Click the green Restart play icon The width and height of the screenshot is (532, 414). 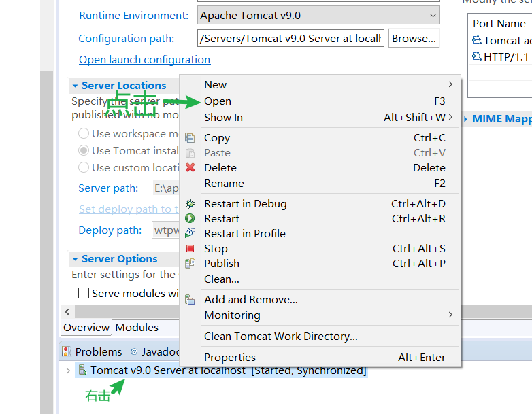coord(190,218)
